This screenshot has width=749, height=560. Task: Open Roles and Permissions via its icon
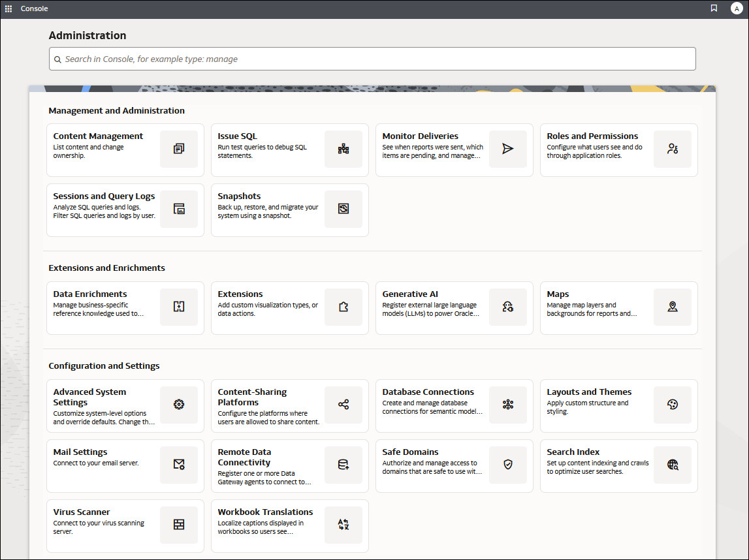673,149
